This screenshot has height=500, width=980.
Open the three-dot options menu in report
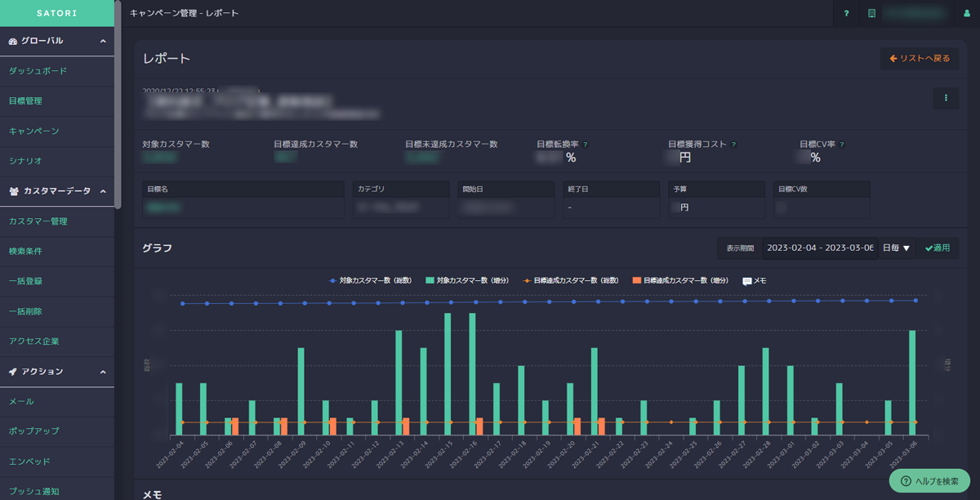pos(946,98)
